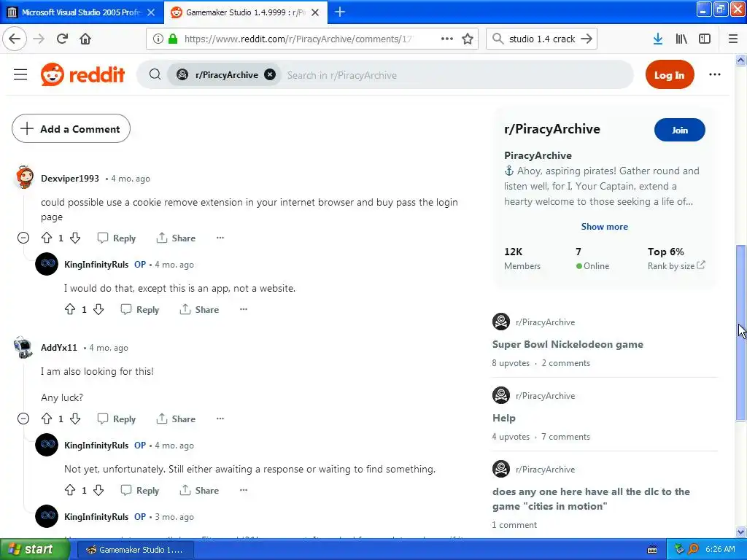Viewport: 747px width, 560px height.
Task: Open the Library icon in toolbar
Action: pyautogui.click(x=681, y=39)
